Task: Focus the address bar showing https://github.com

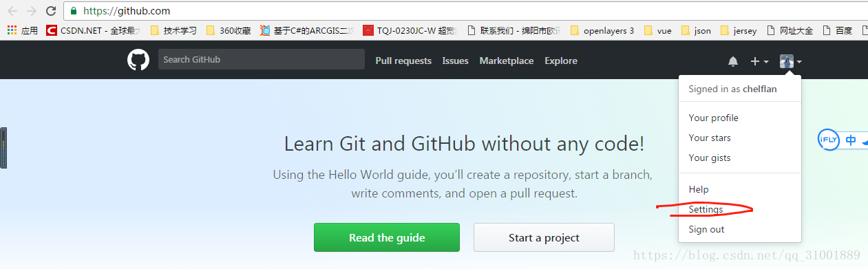Action: click(465, 11)
